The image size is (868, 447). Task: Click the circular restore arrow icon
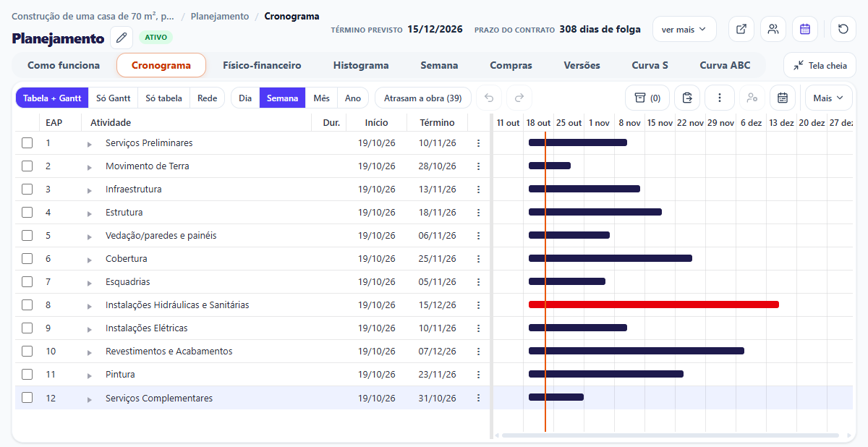pos(843,29)
